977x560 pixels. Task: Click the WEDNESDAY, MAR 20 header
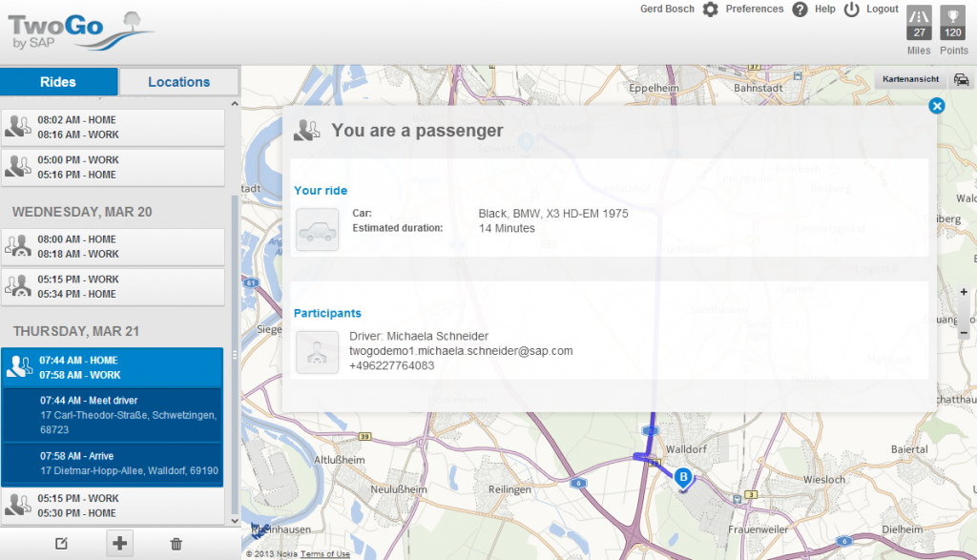coord(82,212)
